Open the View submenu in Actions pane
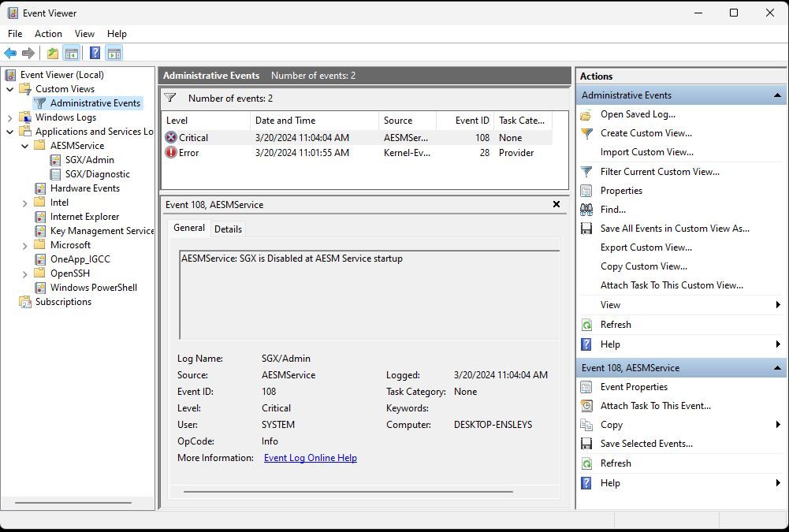The height and width of the screenshot is (532, 789). click(681, 305)
